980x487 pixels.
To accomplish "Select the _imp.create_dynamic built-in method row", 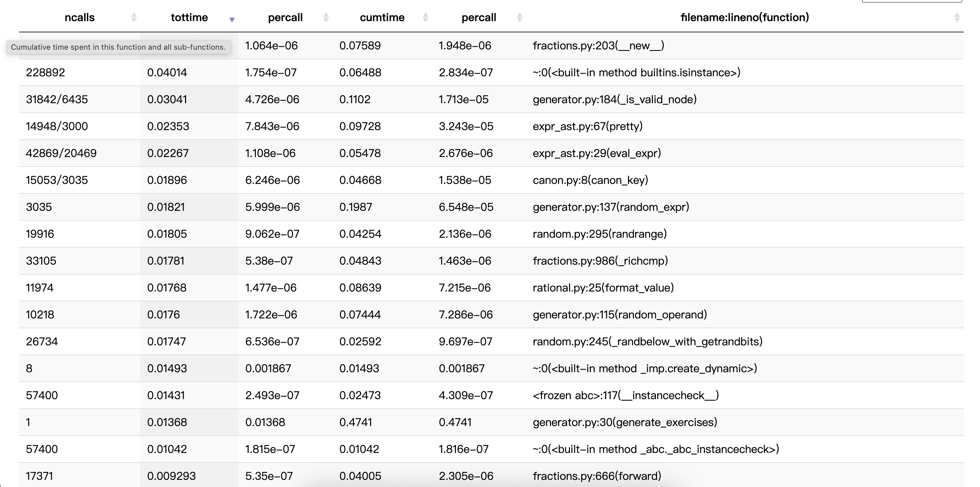I will click(x=644, y=368).
